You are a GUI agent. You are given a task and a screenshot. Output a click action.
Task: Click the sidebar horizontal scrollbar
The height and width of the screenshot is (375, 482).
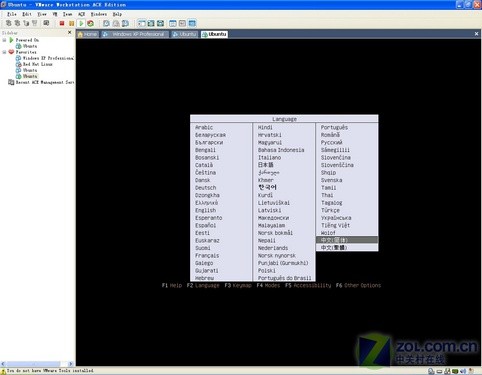point(37,364)
